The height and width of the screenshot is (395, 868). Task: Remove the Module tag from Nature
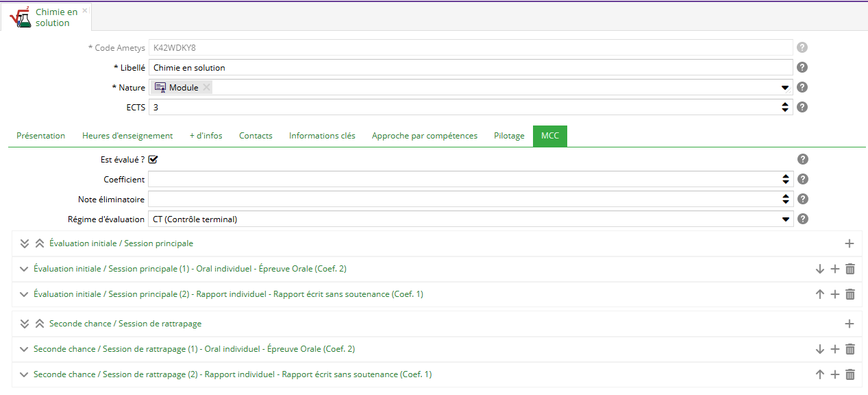point(207,87)
